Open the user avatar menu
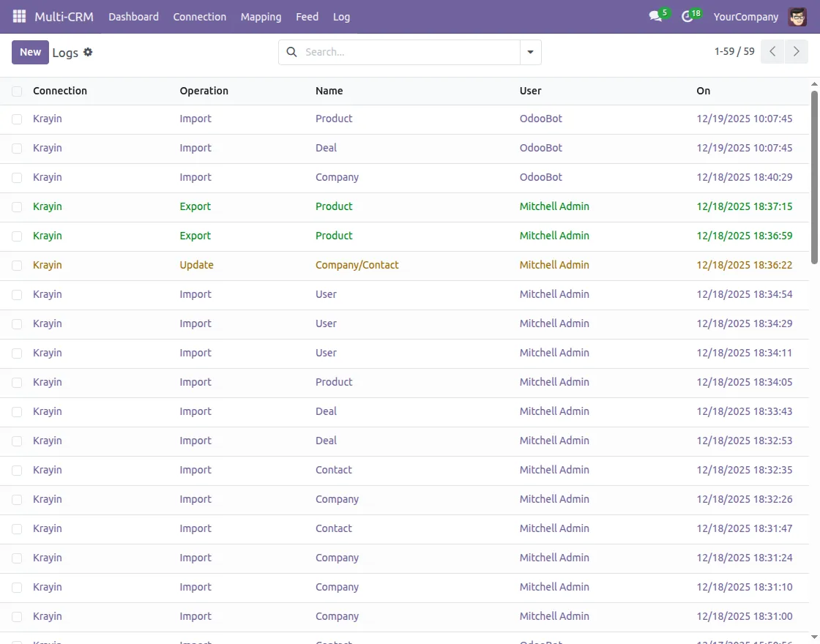820x644 pixels. coord(797,16)
